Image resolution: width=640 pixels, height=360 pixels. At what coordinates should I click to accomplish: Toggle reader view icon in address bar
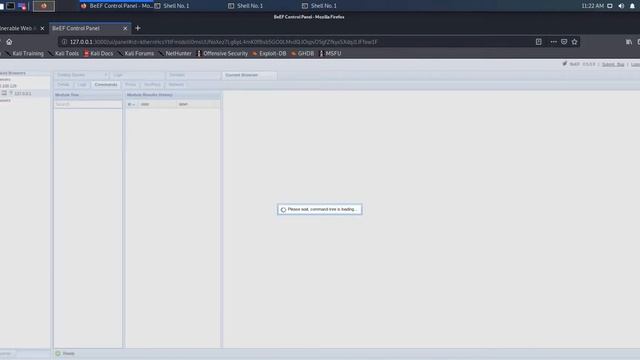(539, 42)
